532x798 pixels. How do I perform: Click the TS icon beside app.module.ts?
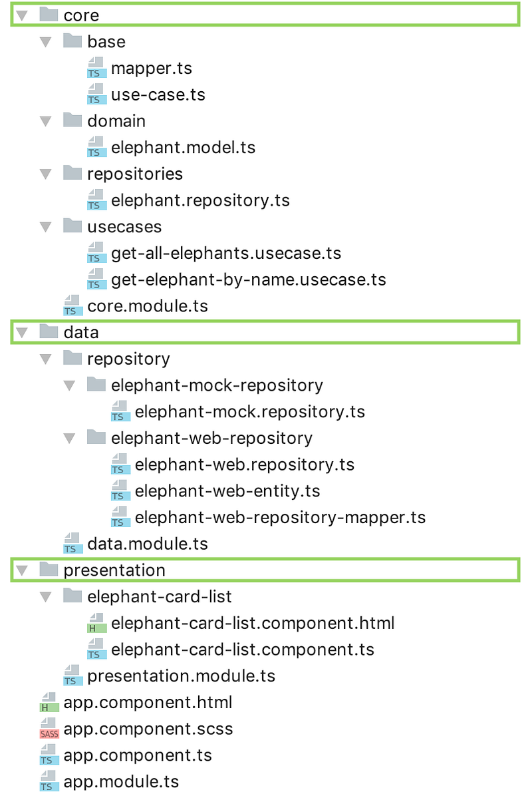pos(49,781)
